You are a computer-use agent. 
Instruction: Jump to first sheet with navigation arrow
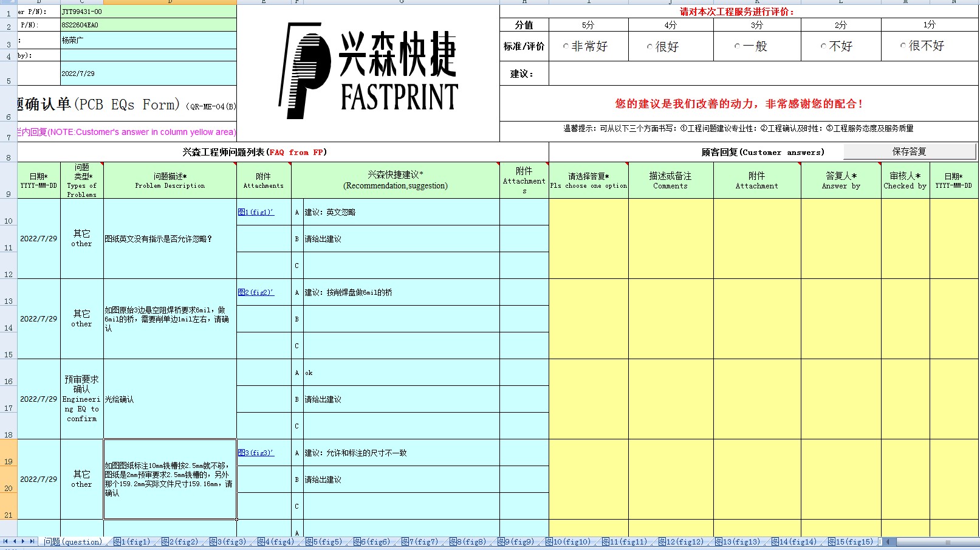[5, 541]
